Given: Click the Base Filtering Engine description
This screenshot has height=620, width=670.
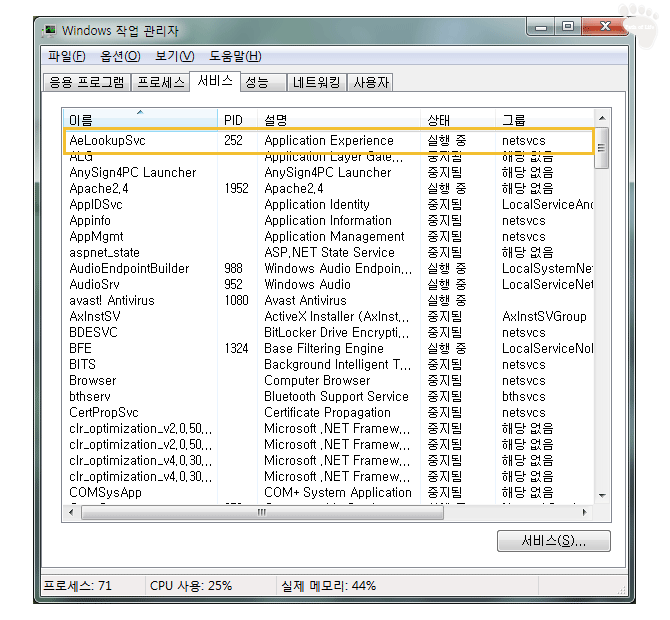Looking at the screenshot, I should (323, 349).
